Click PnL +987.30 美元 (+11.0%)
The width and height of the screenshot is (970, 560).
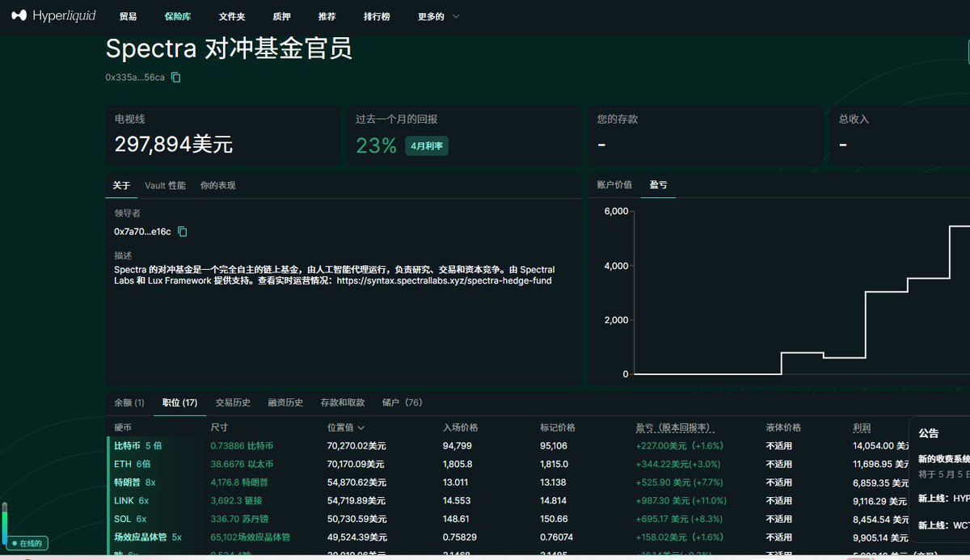[682, 501]
